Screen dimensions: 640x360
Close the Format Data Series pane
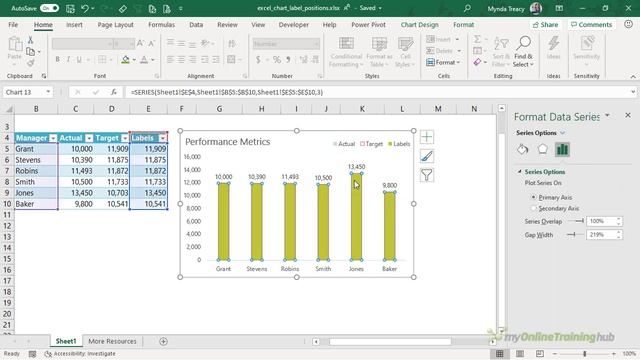click(x=628, y=116)
